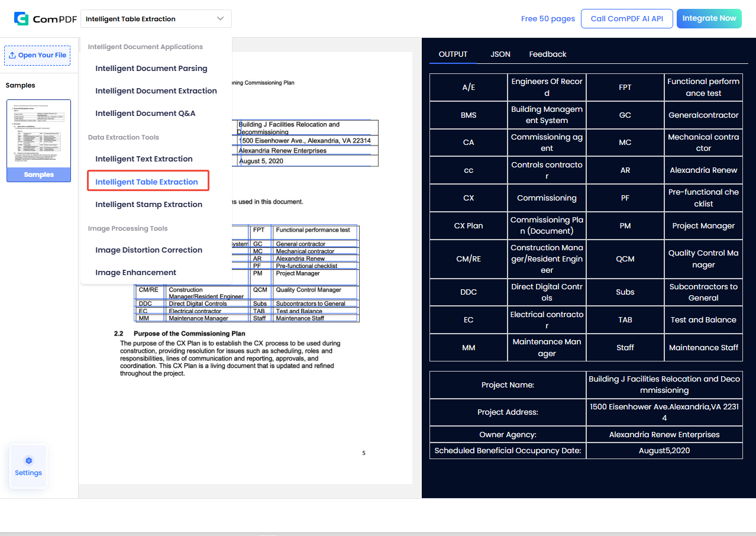Open the Feedback tab

[x=547, y=54]
